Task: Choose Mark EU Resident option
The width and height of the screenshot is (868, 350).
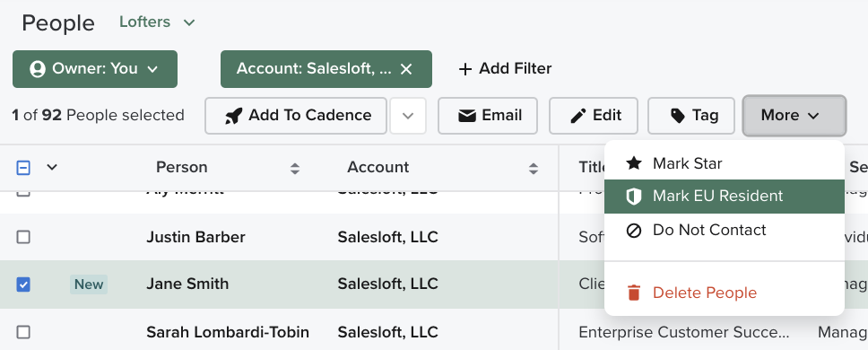Action: [724, 196]
